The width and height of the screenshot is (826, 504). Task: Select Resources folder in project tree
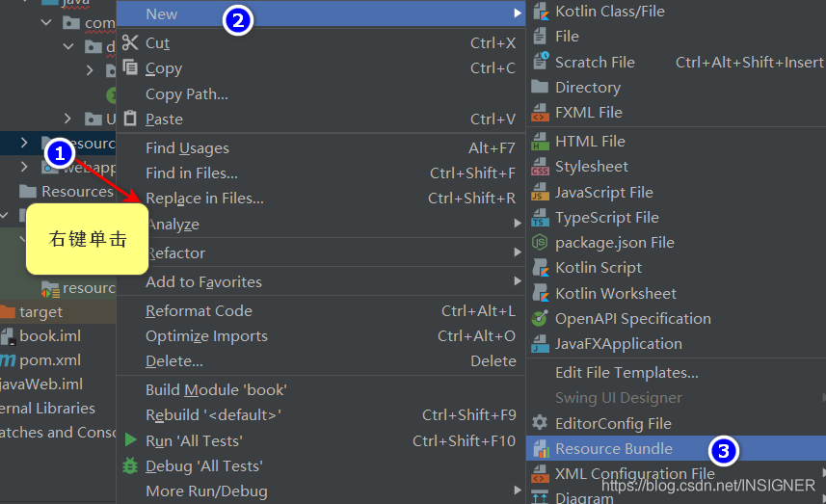pyautogui.click(x=58, y=191)
